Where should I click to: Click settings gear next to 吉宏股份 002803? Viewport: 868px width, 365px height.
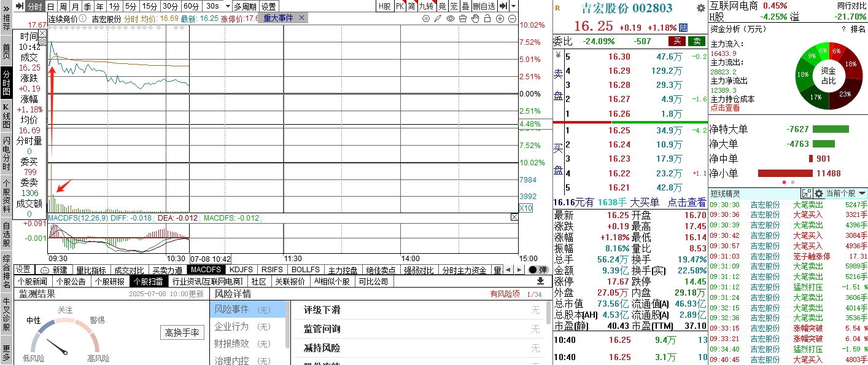coord(700,8)
